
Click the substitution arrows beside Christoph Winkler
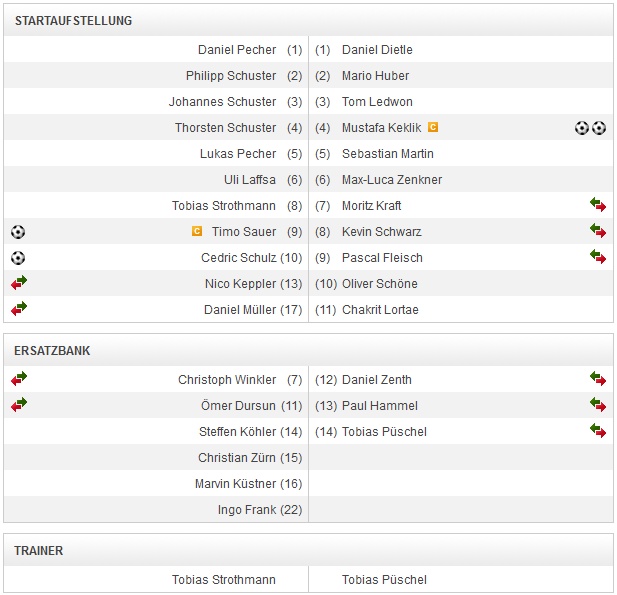click(x=19, y=380)
